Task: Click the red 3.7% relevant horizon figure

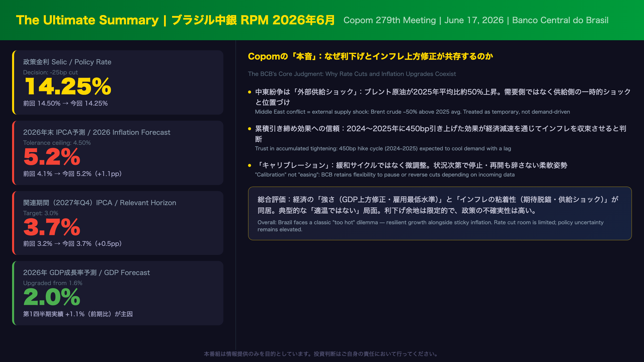Action: pyautogui.click(x=52, y=227)
